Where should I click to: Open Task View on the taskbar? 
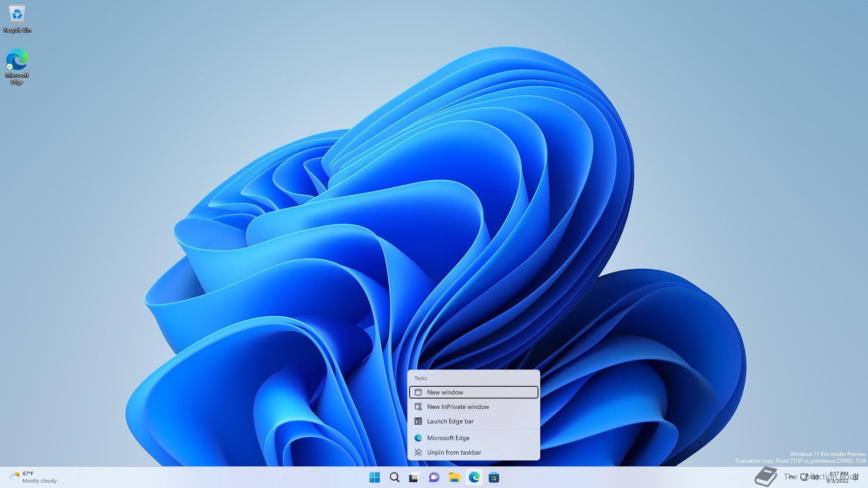click(x=414, y=477)
